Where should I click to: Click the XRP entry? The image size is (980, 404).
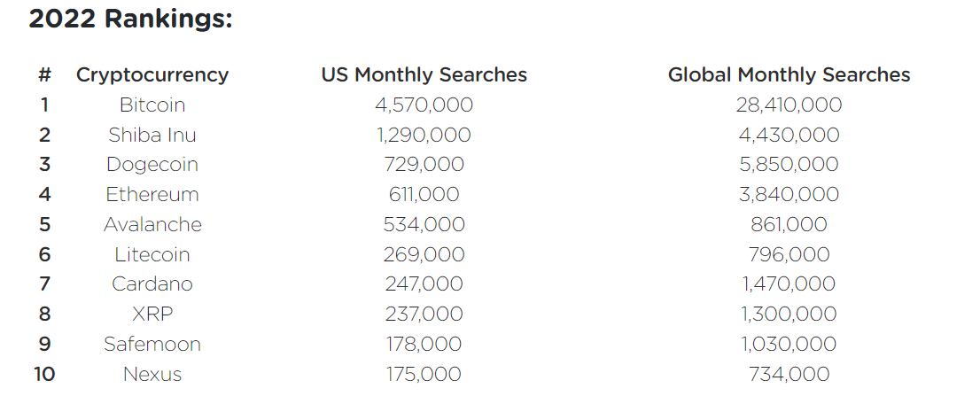point(152,314)
